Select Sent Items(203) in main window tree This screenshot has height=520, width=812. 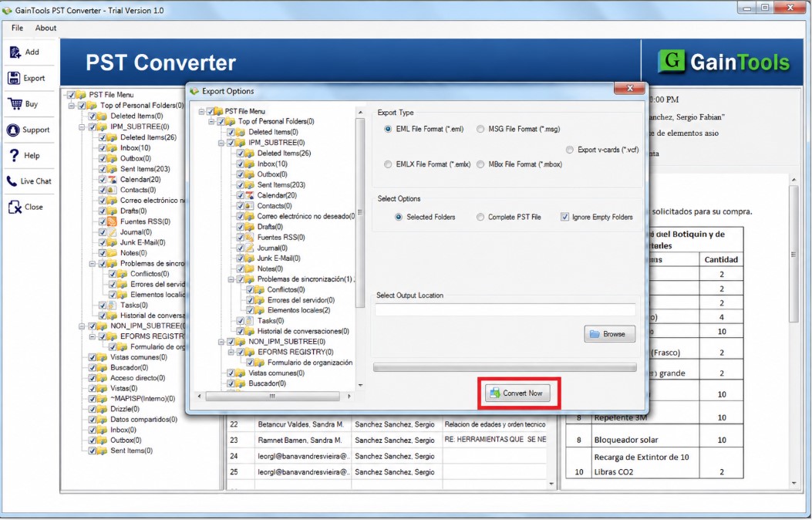[145, 169]
